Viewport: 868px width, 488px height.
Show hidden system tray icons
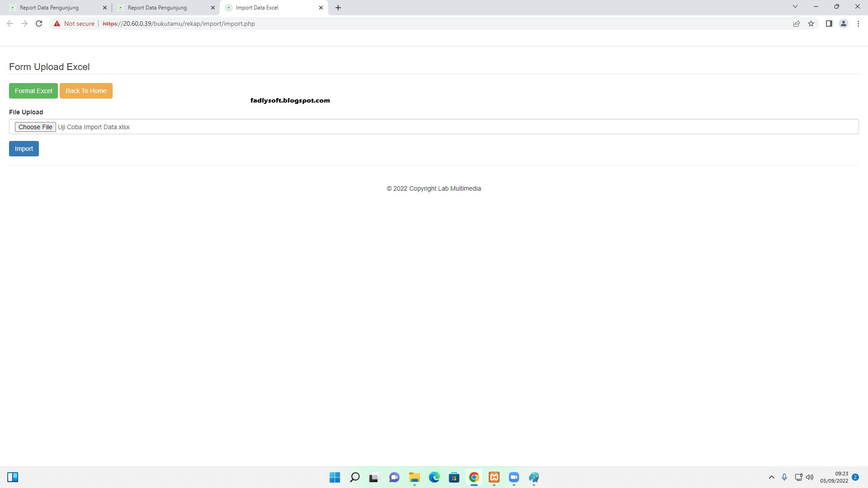(772, 477)
